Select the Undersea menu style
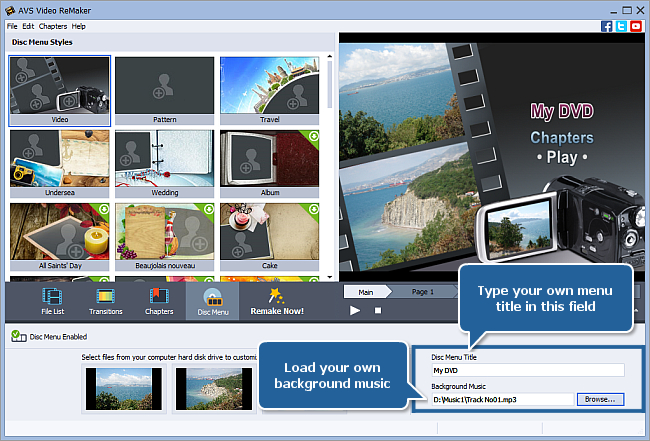 tap(60, 163)
